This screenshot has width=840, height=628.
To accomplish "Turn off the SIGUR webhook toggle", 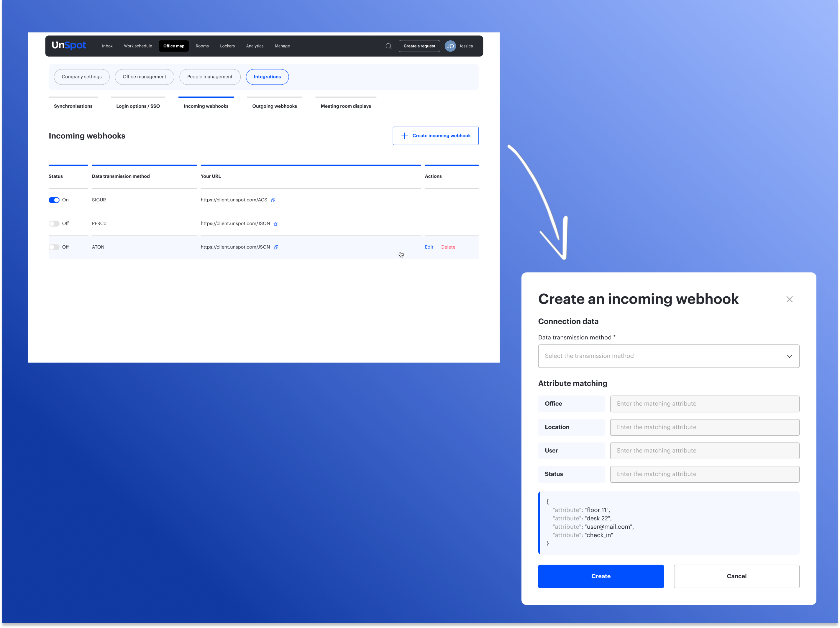I will click(x=54, y=200).
